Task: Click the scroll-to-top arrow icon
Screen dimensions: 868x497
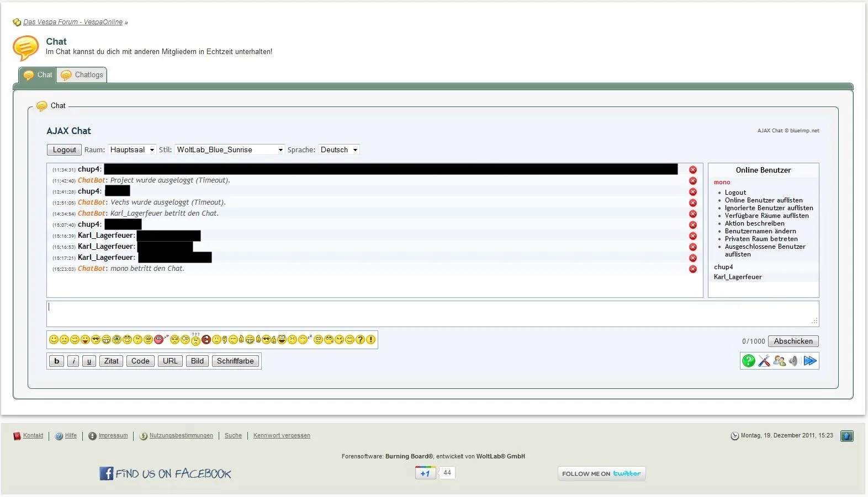Action: point(846,436)
